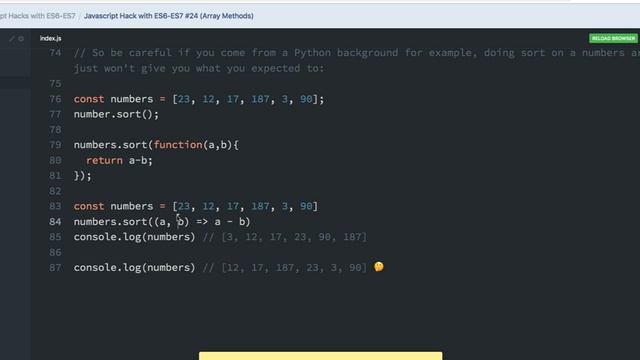This screenshot has width=640, height=360.
Task: Click the number 187 in line 83 array
Action: 260,206
